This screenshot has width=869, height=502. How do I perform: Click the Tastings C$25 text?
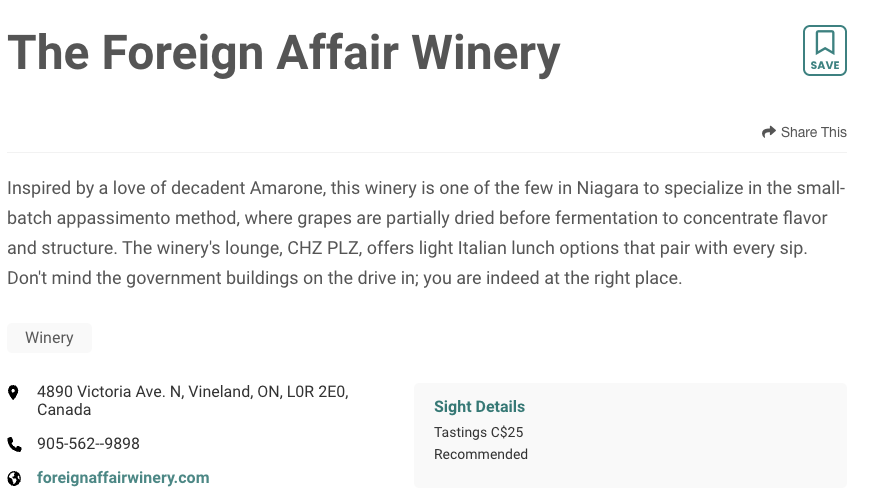pyautogui.click(x=478, y=433)
